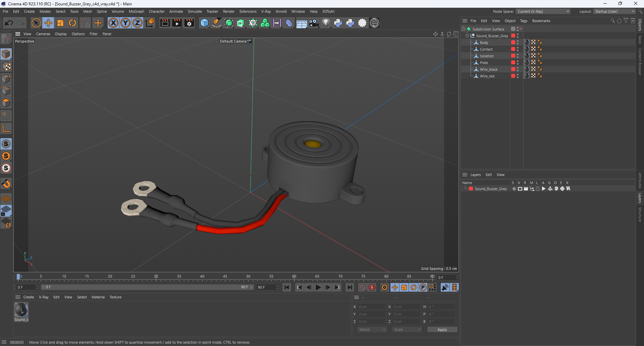Collapse the Sound_Buzzer_Grey null hierarchy
The image size is (644, 346).
(x=467, y=36)
